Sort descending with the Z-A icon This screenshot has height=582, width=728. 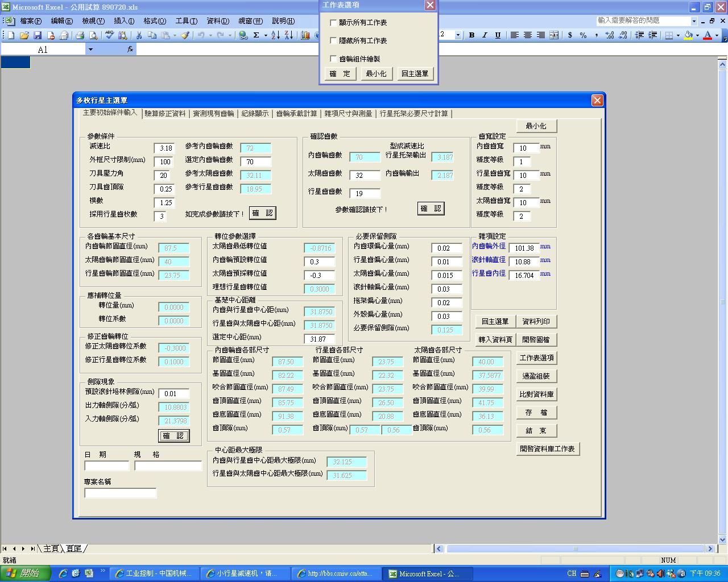click(x=288, y=35)
